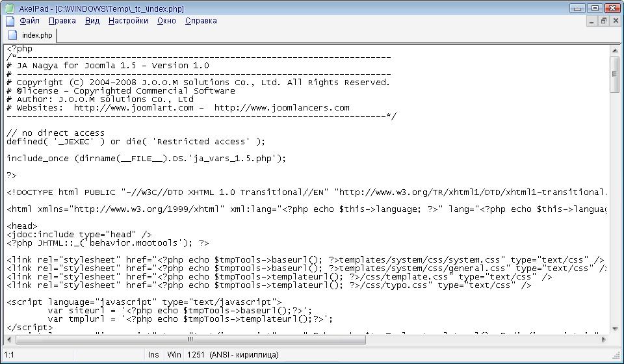
Task: Click the vertical scrollbar down arrow
Action: point(614,329)
